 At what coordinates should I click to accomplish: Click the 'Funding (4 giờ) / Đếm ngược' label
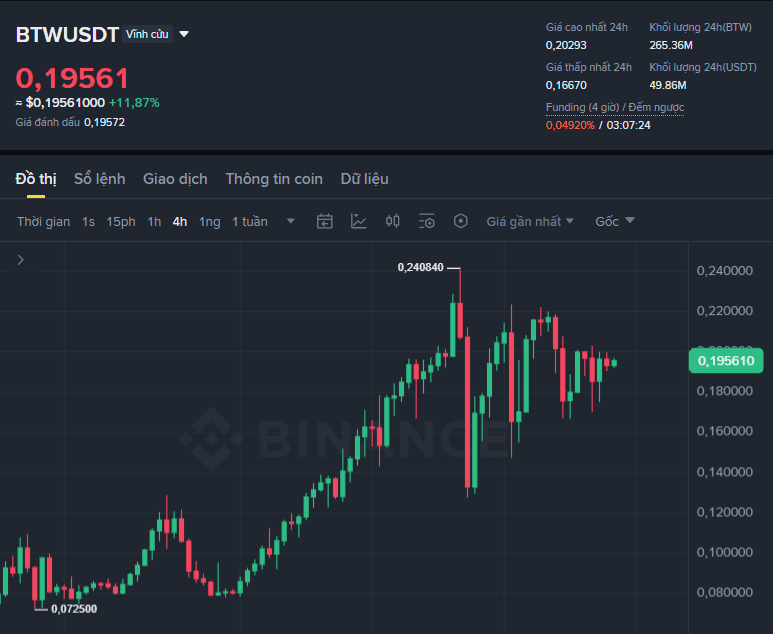615,107
